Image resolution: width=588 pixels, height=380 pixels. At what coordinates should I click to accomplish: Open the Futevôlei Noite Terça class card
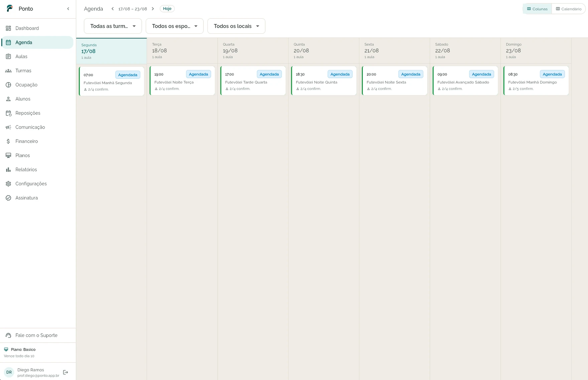tap(182, 81)
